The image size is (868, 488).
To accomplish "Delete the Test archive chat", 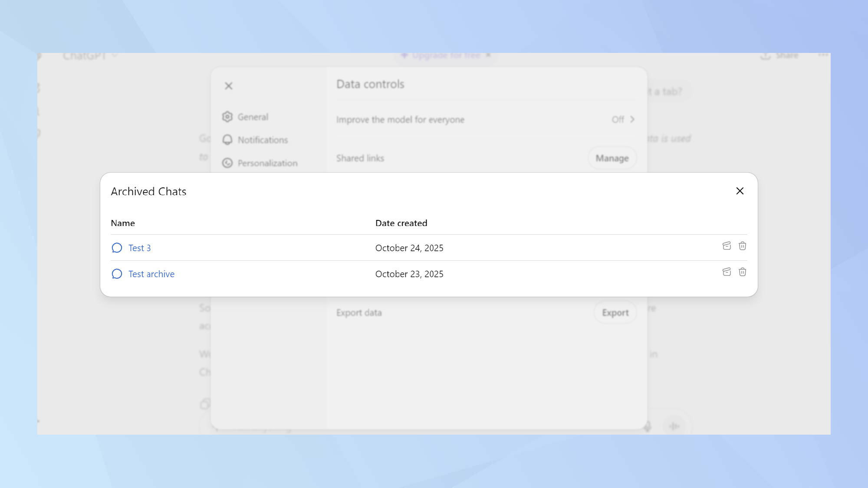I will click(x=743, y=272).
